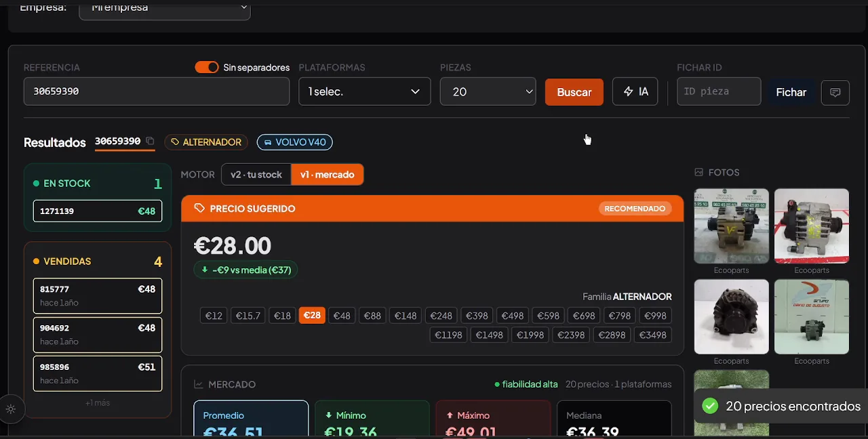The width and height of the screenshot is (868, 439).
Task: Choose the €88 price chip
Action: pyautogui.click(x=372, y=316)
